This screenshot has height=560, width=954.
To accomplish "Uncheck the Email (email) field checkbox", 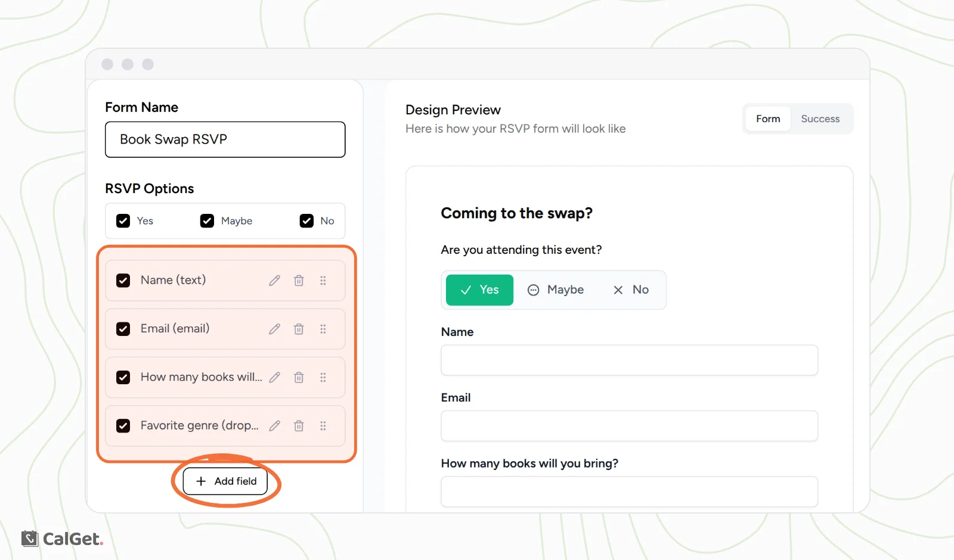I will 123,329.
